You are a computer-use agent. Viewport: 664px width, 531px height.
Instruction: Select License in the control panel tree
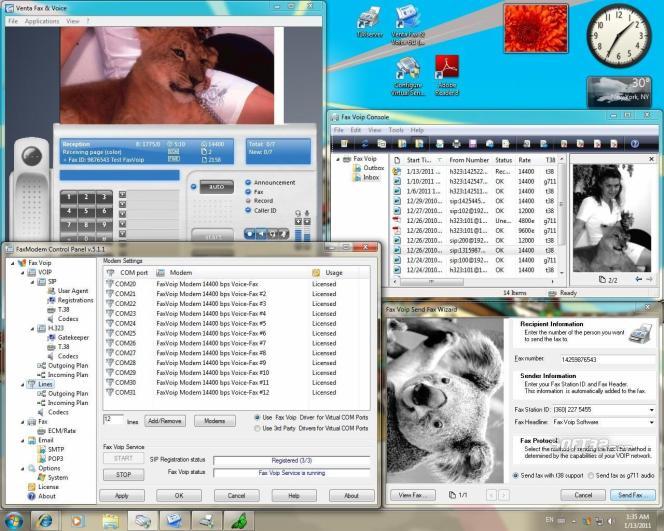(x=48, y=487)
